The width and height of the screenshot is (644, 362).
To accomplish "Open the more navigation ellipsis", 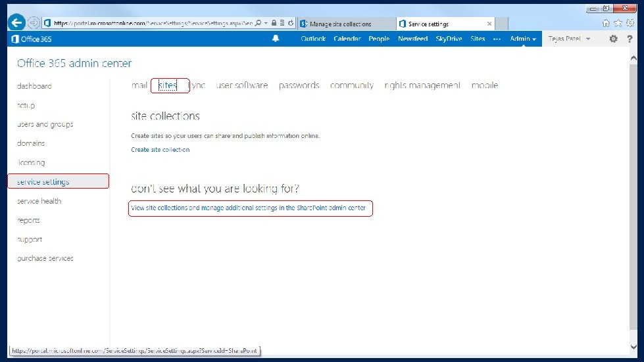I will click(497, 39).
